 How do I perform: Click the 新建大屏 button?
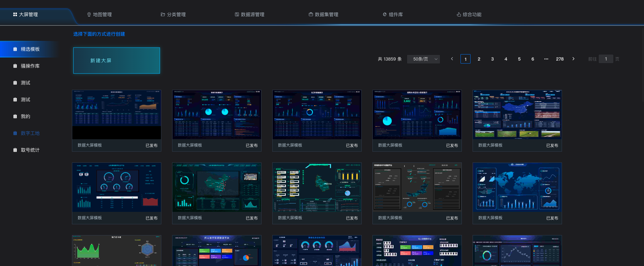pyautogui.click(x=117, y=61)
